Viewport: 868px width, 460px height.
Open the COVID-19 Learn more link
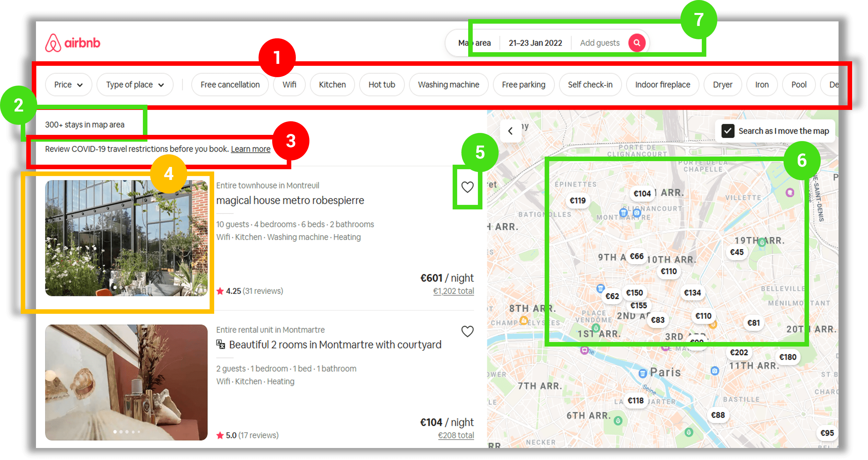pyautogui.click(x=251, y=149)
